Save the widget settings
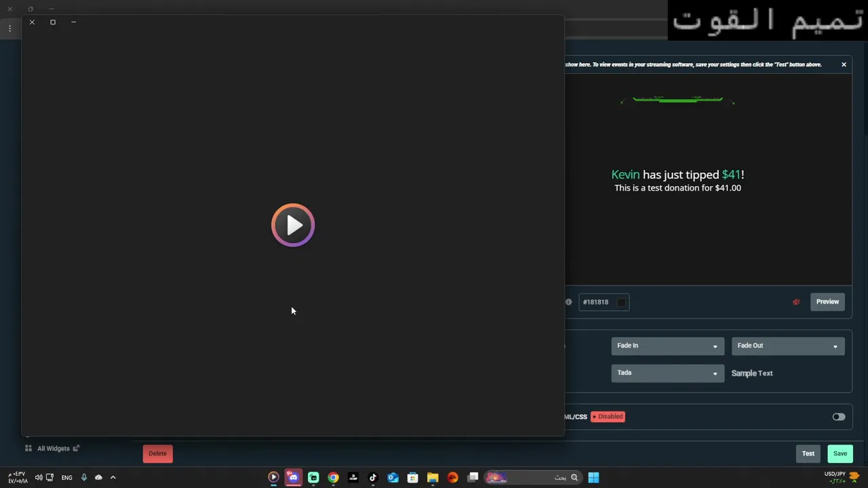 point(840,453)
